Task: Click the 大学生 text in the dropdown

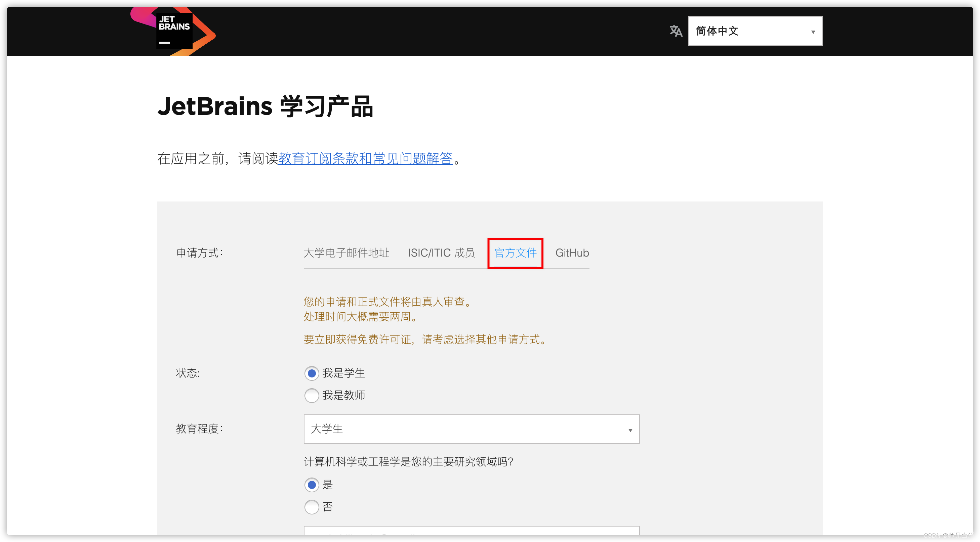Action: point(327,429)
